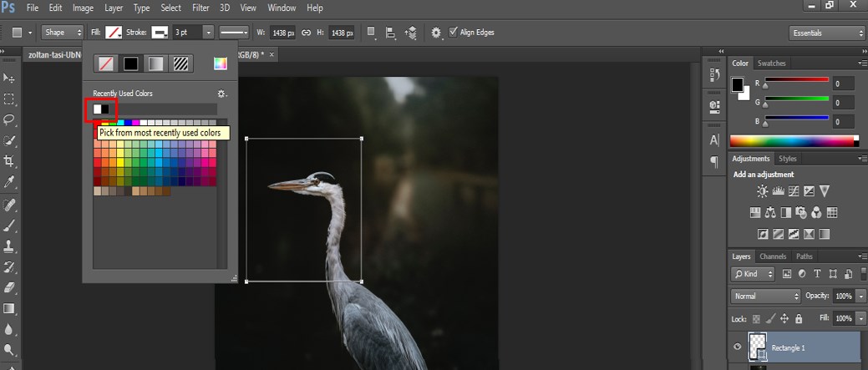Select the Move tool
This screenshot has height=370, width=868.
pyautogui.click(x=9, y=78)
